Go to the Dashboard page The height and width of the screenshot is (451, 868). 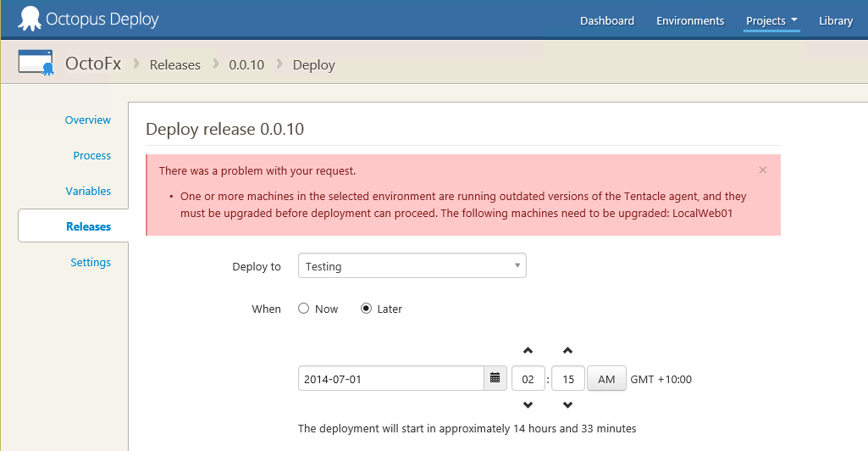click(606, 20)
